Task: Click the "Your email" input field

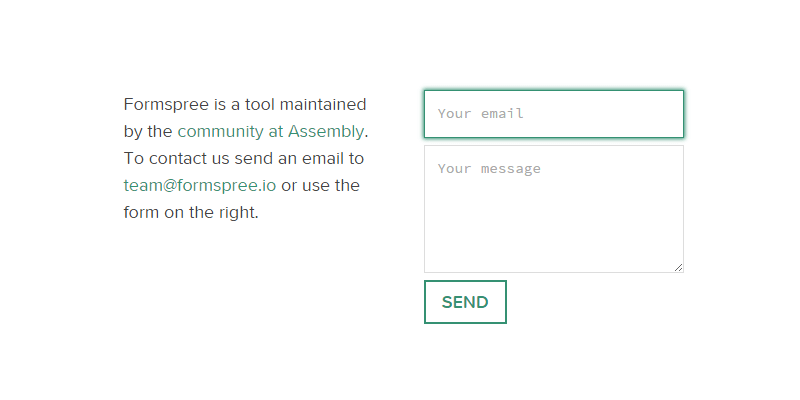Action: (553, 114)
